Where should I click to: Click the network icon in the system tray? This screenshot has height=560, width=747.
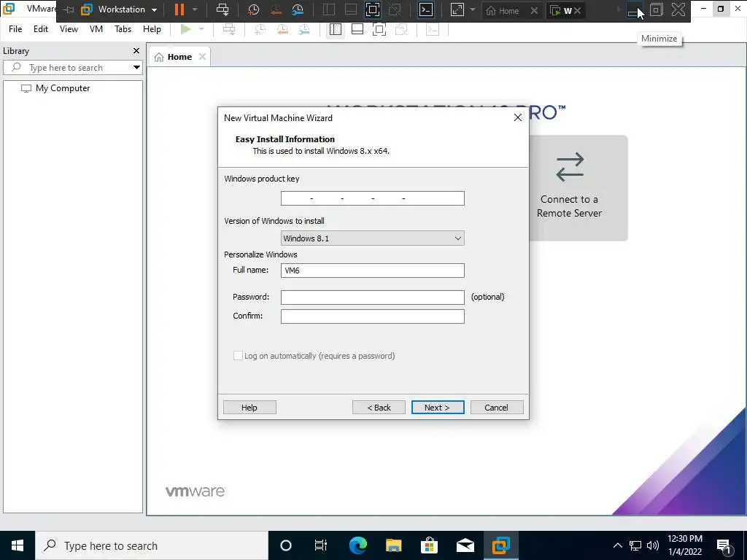(635, 545)
